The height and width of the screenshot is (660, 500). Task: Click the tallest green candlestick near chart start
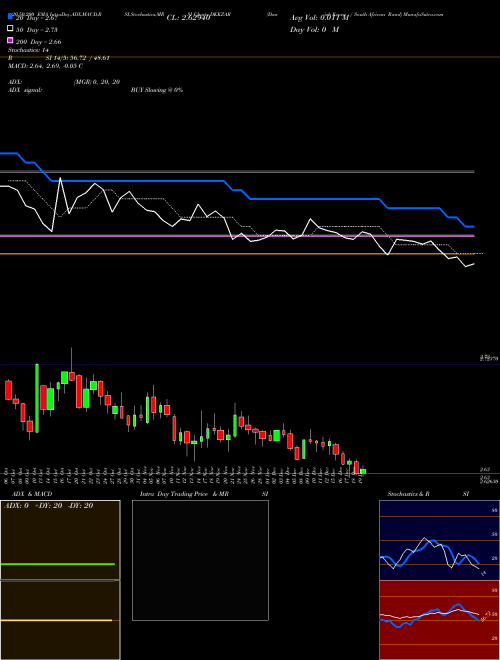click(x=37, y=398)
